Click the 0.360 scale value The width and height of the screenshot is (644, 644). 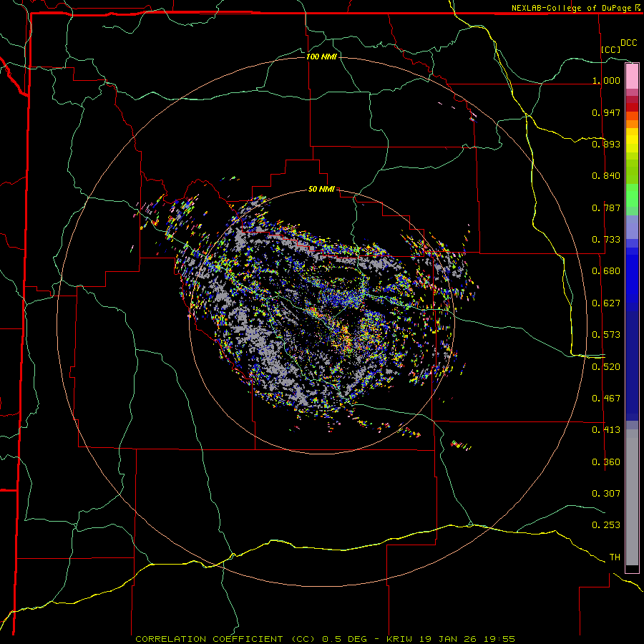tap(606, 462)
